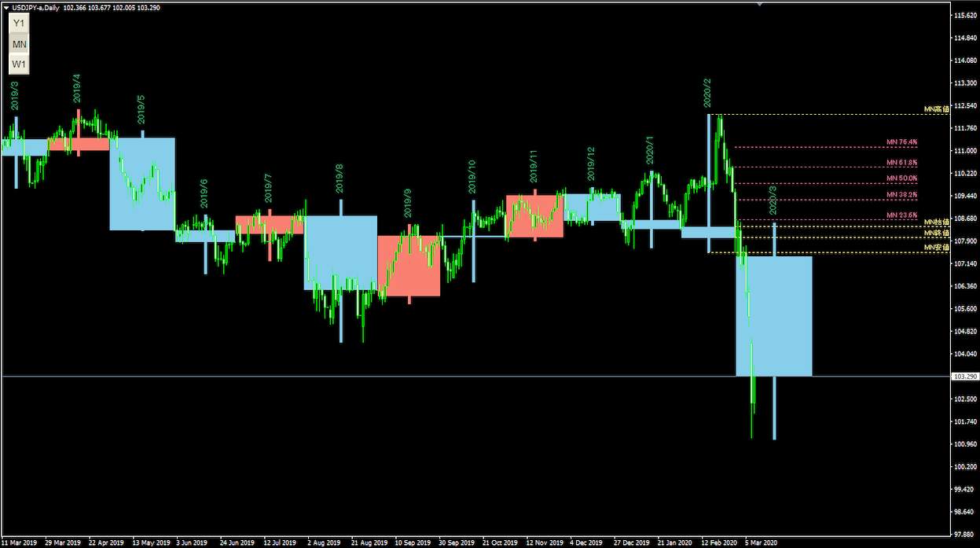980x548 pixels.
Task: Click the MN timeframe button
Action: (x=19, y=44)
